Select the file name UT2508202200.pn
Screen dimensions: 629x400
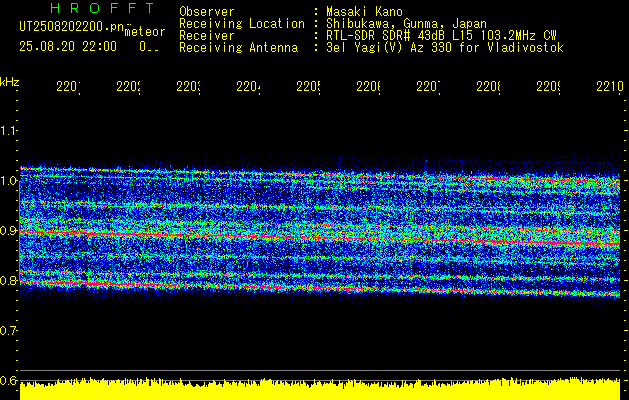pos(71,27)
